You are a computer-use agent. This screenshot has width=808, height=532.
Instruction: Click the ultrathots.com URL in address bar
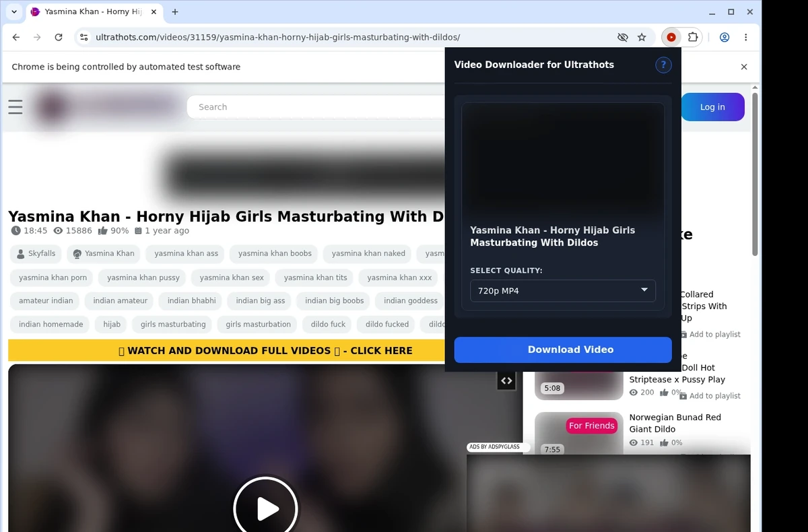277,38
